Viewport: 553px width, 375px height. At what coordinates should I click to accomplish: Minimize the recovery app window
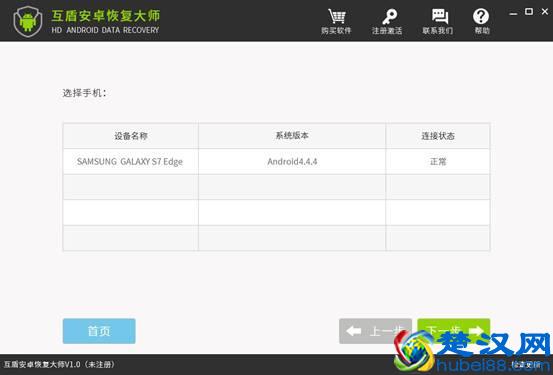coord(514,13)
